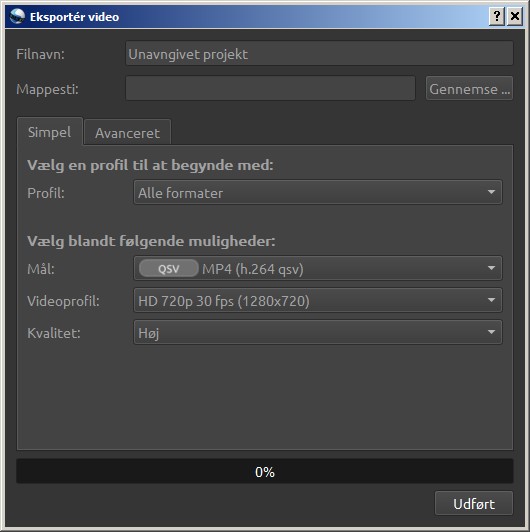
Task: Open the Profil dropdown showing Alle formater
Action: click(x=318, y=192)
